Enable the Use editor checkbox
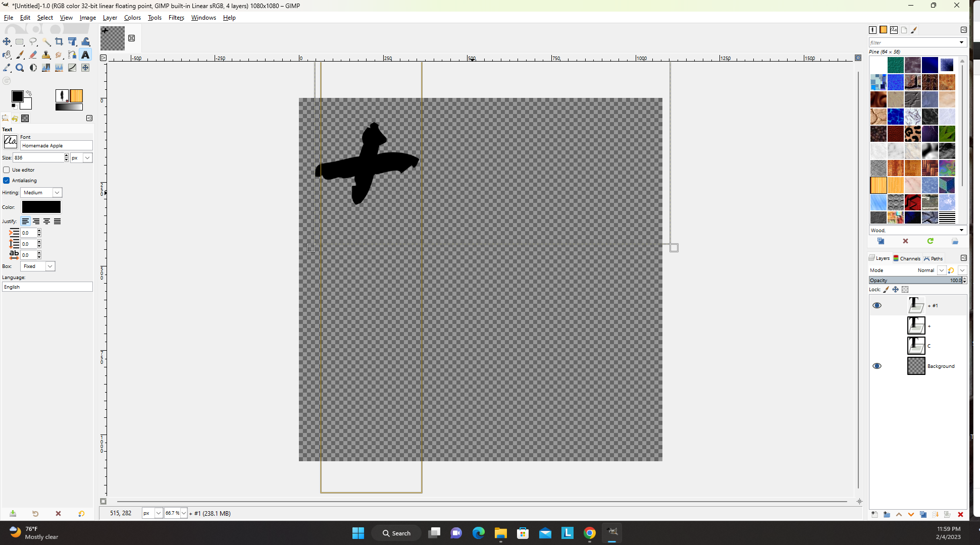 click(x=7, y=170)
